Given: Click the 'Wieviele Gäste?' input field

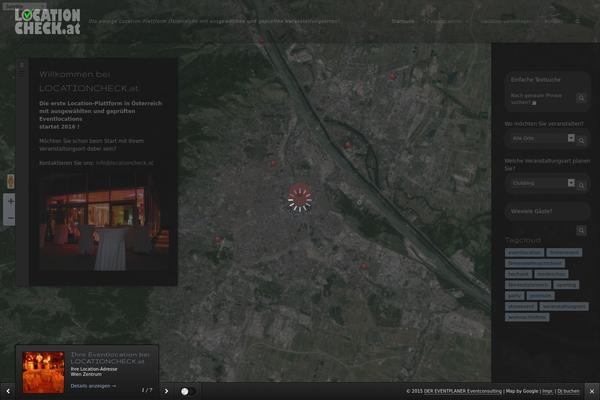Looking at the screenshot, I should pyautogui.click(x=547, y=211).
